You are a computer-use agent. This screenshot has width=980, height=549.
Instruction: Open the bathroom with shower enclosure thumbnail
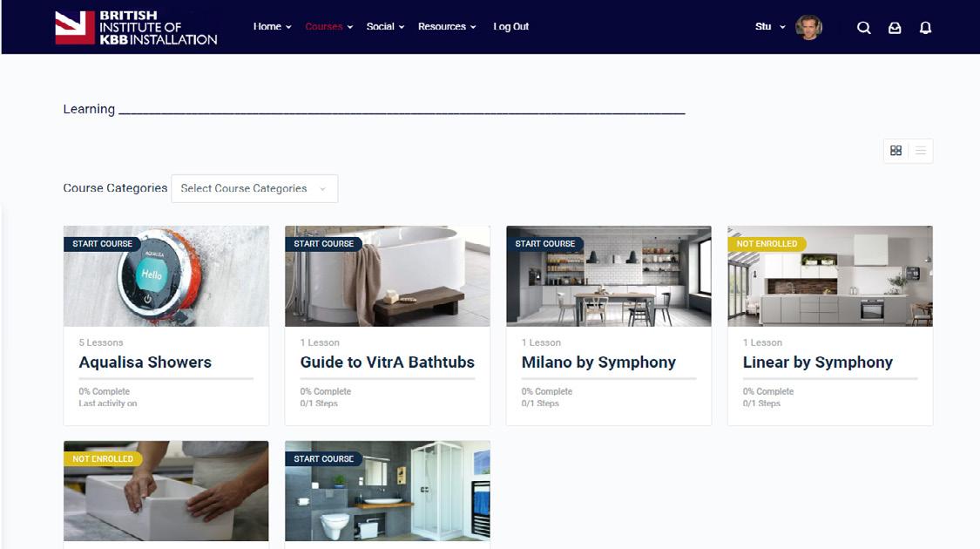pos(388,491)
